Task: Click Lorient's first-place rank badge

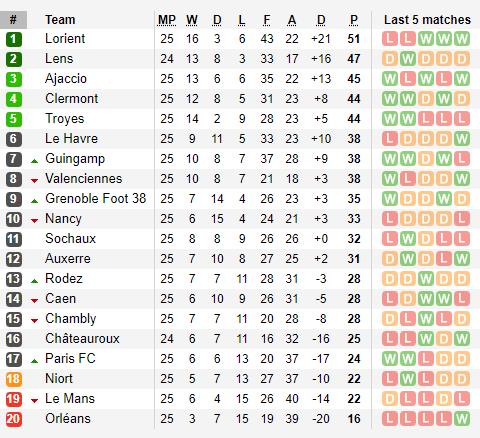Action: coord(14,39)
